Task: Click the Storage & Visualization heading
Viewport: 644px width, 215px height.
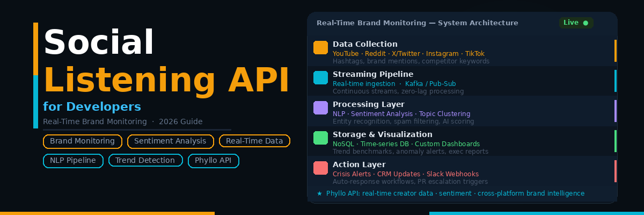Action: tap(382, 134)
